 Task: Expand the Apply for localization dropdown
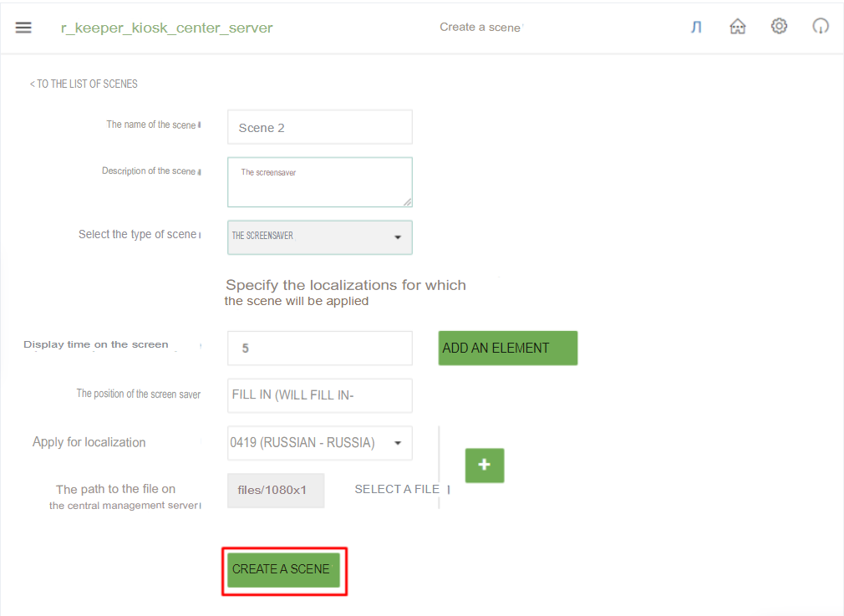(319, 442)
